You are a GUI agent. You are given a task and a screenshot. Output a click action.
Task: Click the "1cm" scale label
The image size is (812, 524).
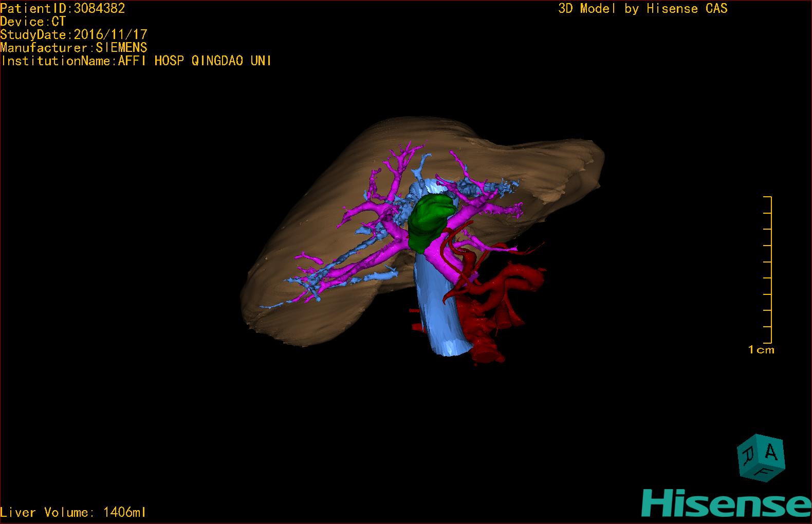[x=761, y=350]
